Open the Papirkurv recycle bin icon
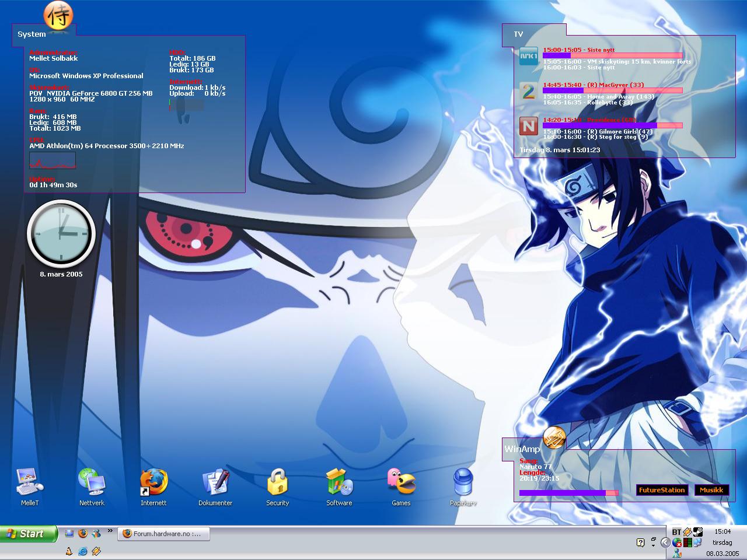The image size is (747, 560). click(x=463, y=487)
